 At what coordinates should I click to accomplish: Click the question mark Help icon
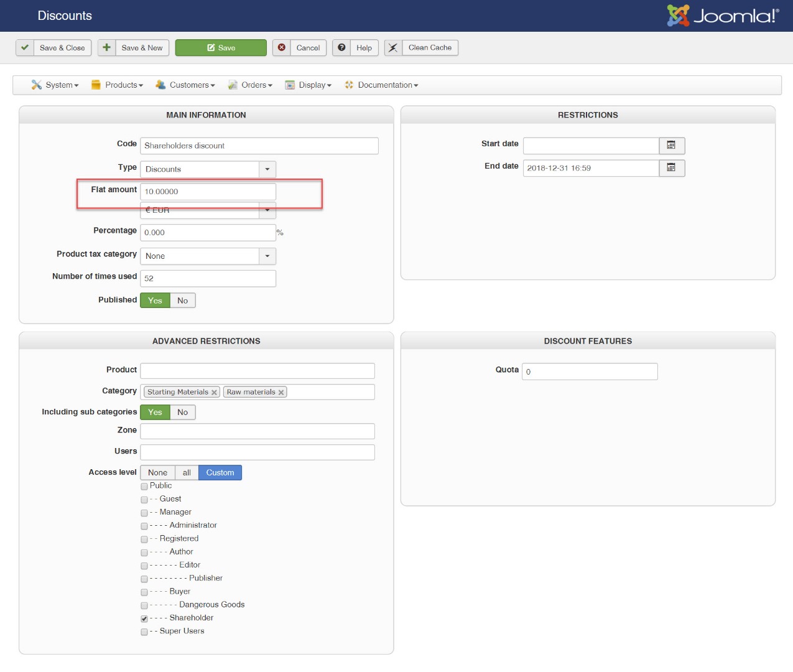(x=341, y=48)
